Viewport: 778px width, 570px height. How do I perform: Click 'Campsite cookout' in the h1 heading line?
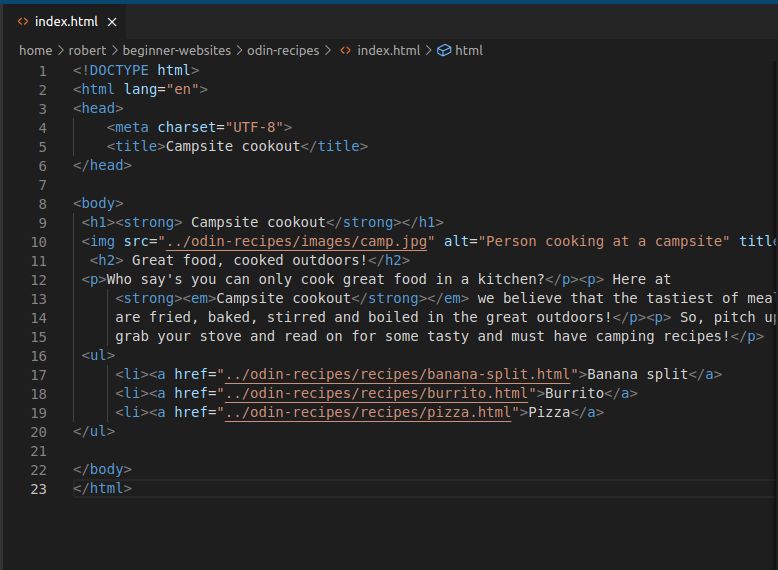coord(259,222)
